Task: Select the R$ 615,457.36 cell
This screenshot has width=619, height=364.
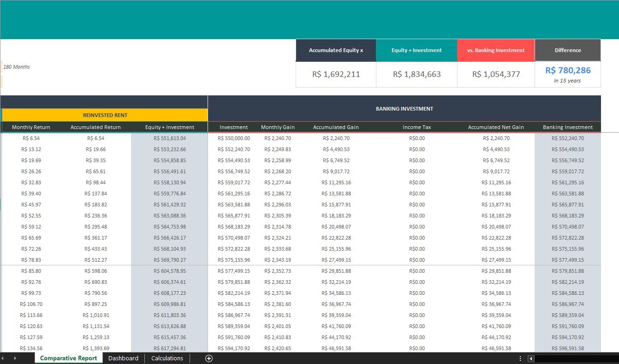Action: point(170,337)
